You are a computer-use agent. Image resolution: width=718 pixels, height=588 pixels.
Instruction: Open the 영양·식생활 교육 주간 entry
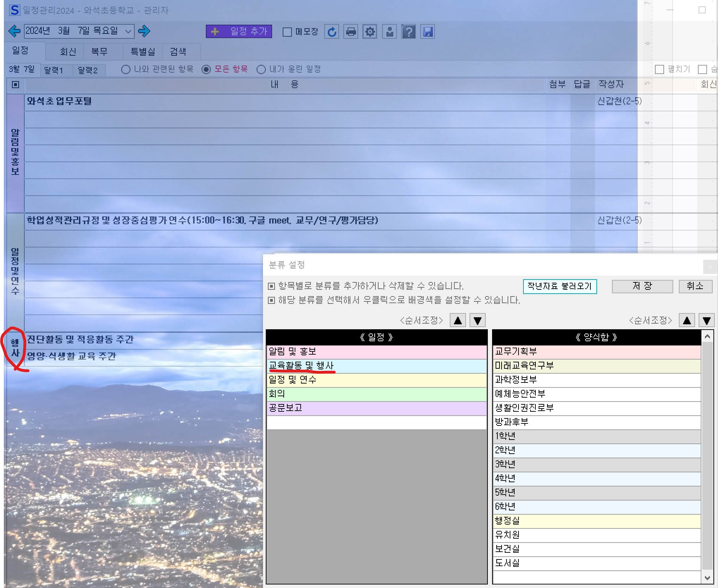coord(72,356)
